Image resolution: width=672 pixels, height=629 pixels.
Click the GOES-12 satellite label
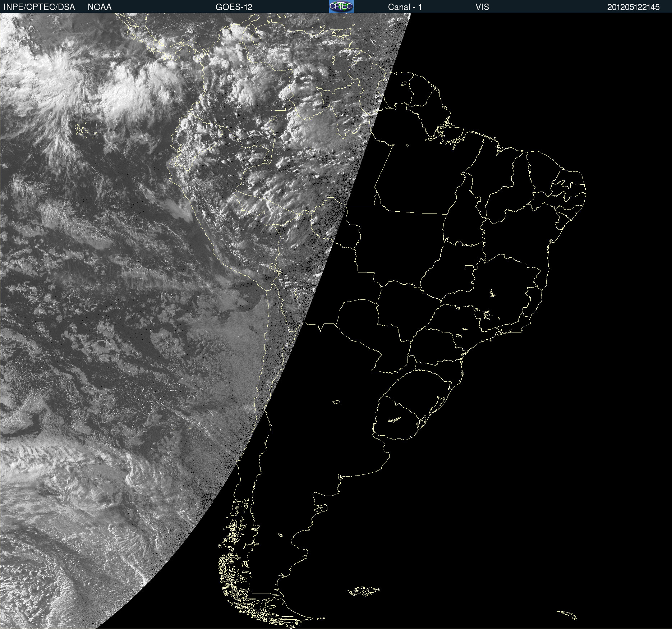coord(234,7)
